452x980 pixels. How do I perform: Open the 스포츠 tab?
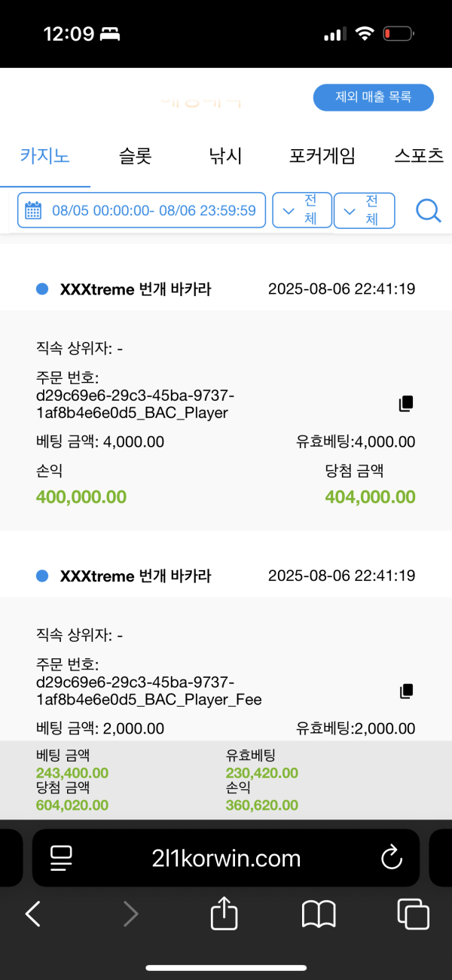(419, 156)
